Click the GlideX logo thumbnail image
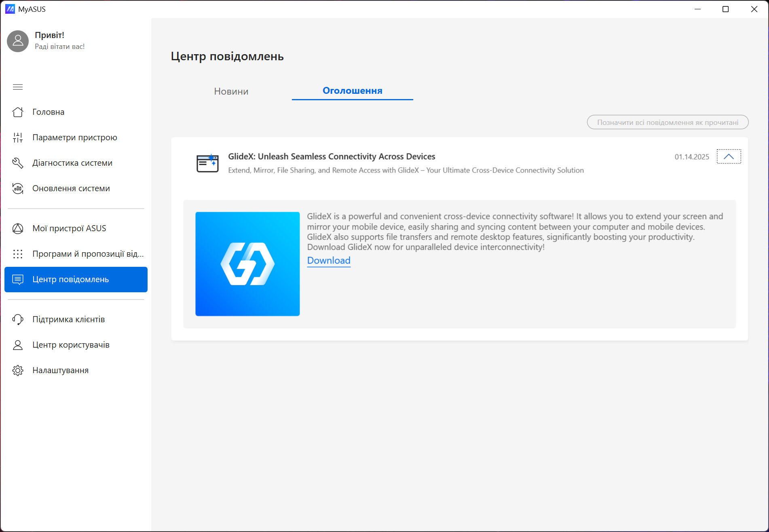 (x=247, y=264)
